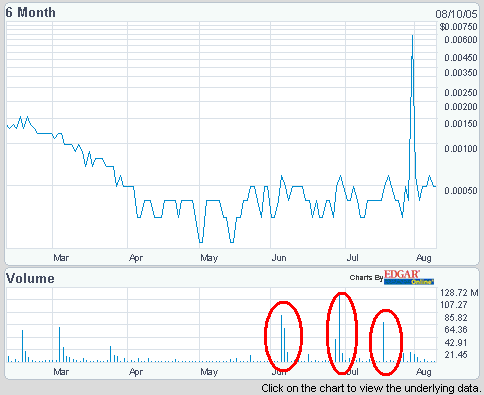Click 'May' under the price chart

tap(209, 258)
